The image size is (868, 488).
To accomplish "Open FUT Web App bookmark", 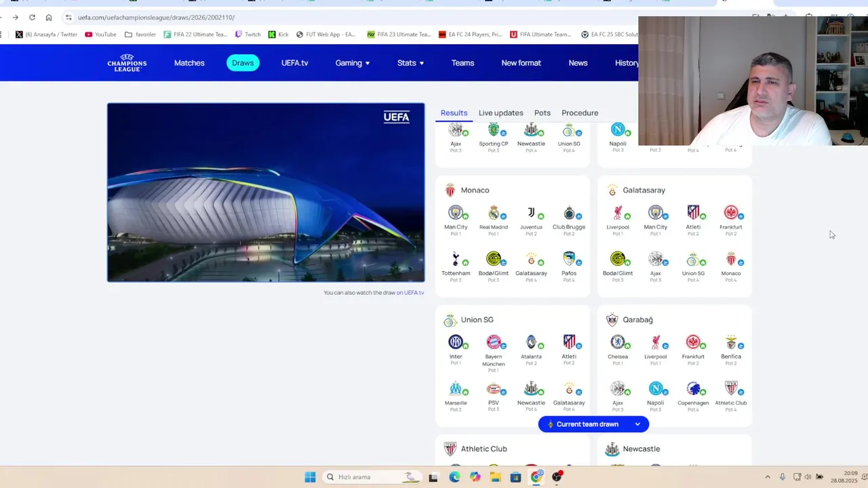I will point(326,35).
